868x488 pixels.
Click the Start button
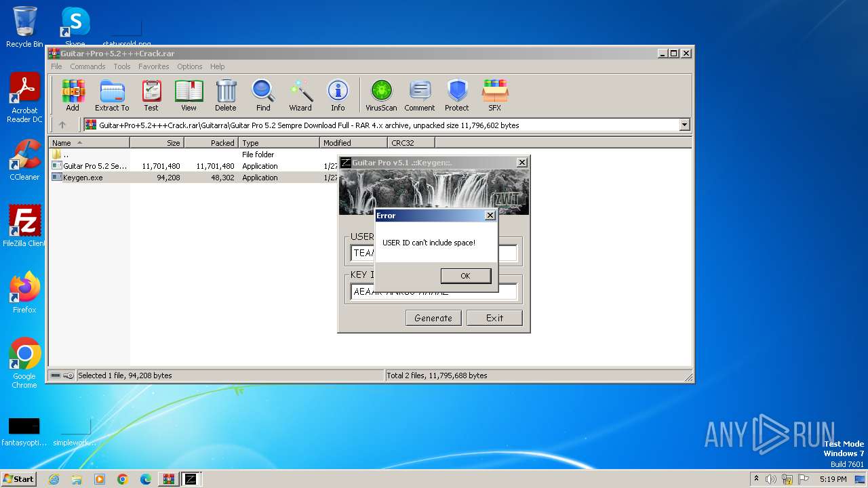(x=19, y=479)
